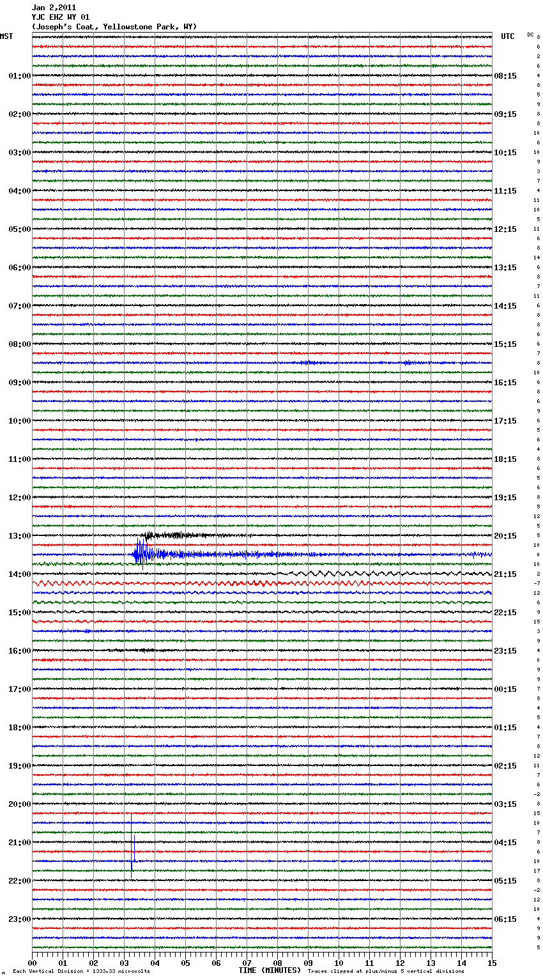543x980 pixels.
Task: Click the "21:15" UTC time label
Action: (x=505, y=574)
